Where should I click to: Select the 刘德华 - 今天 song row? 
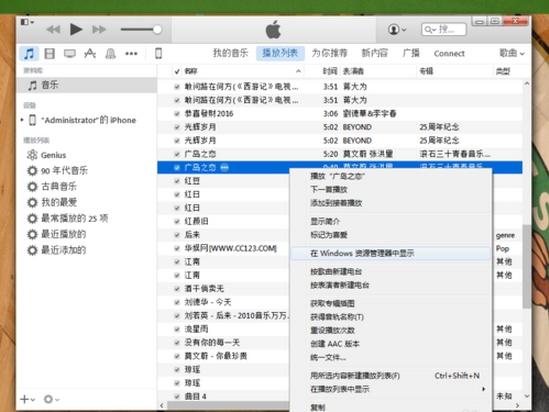click(x=224, y=302)
